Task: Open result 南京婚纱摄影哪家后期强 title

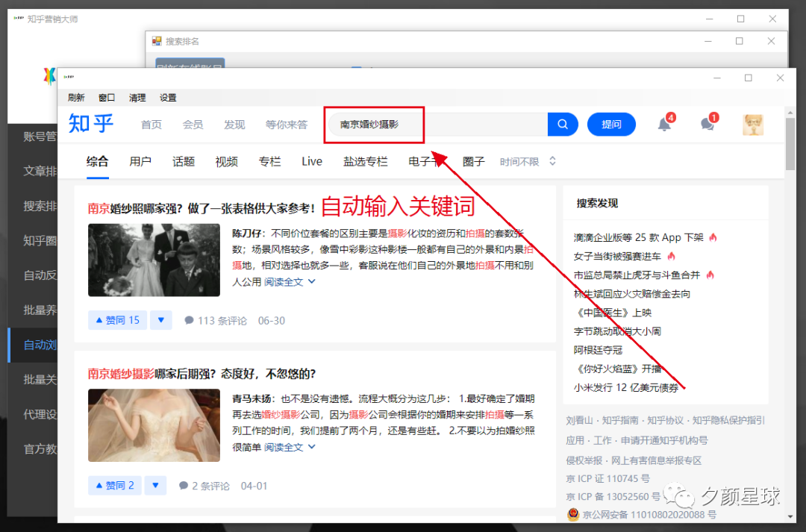Action: [x=201, y=374]
